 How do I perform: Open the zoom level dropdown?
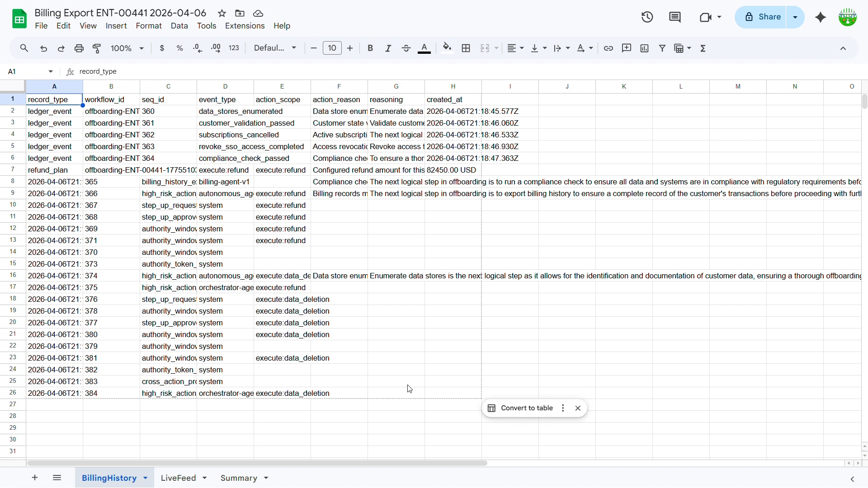tap(127, 48)
